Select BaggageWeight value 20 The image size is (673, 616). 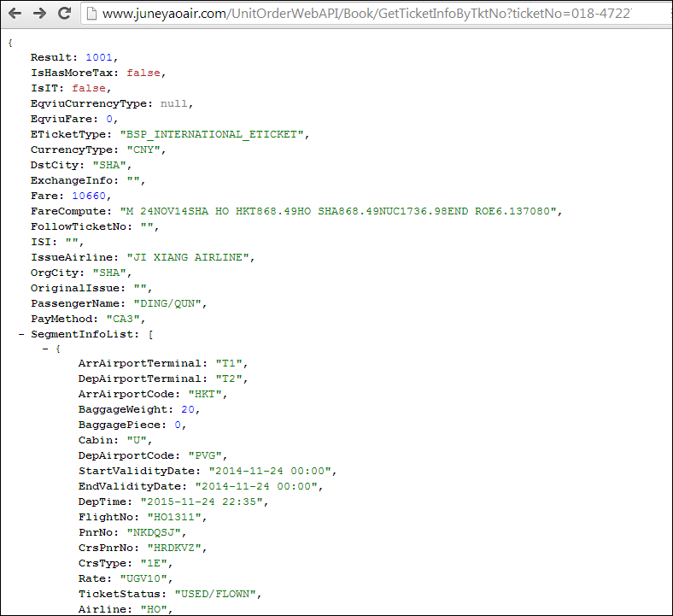click(188, 409)
